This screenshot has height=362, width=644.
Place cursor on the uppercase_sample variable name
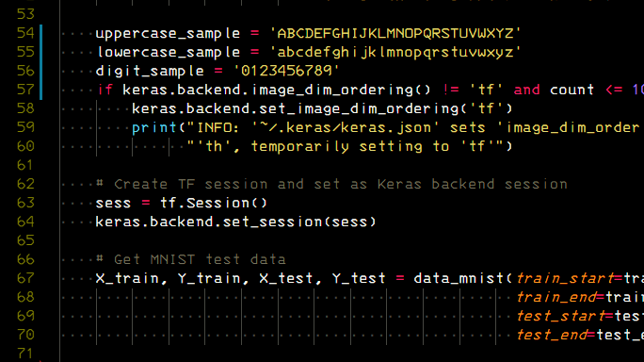168,34
